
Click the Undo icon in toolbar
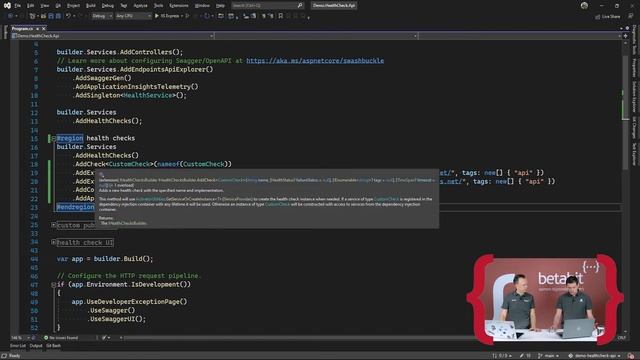68,16
